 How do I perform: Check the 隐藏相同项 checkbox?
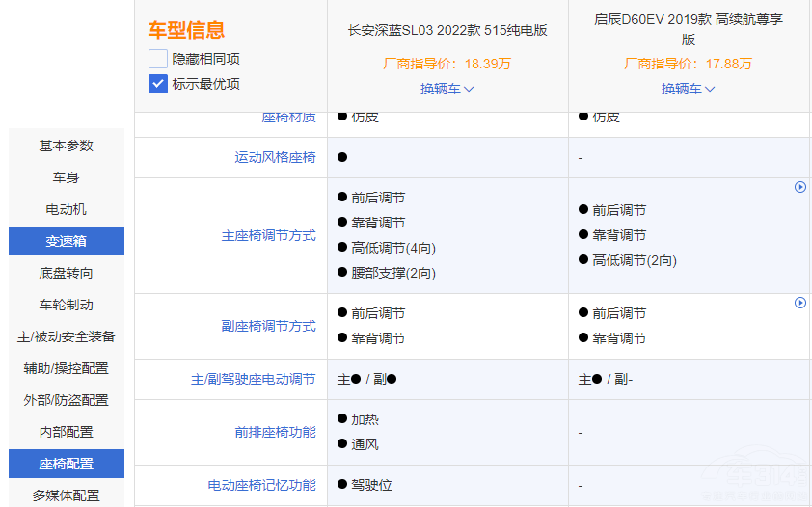[158, 59]
